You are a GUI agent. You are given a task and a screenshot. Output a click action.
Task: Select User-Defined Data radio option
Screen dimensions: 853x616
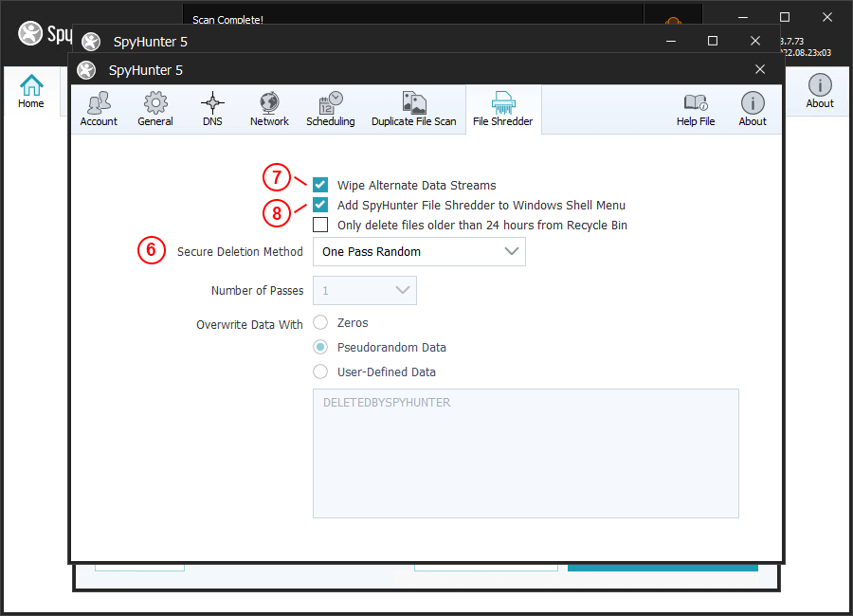[x=320, y=371]
